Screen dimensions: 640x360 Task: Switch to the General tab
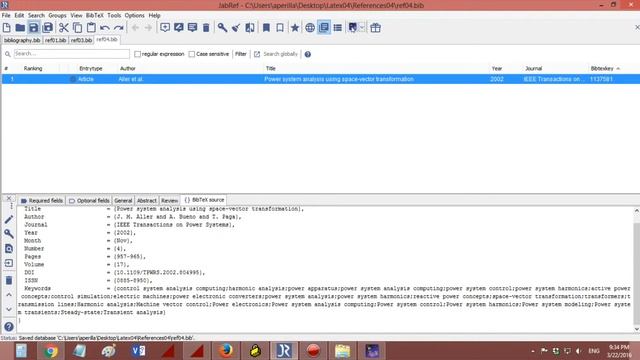pos(123,200)
